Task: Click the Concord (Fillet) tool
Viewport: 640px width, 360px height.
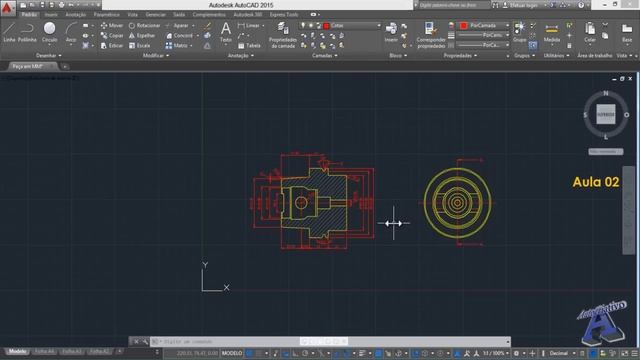Action: click(x=180, y=36)
